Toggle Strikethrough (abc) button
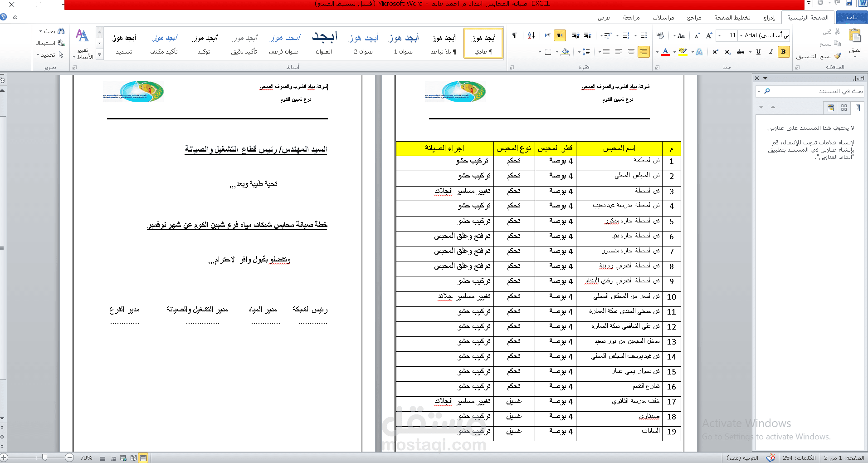This screenshot has height=463, width=868. (x=741, y=52)
